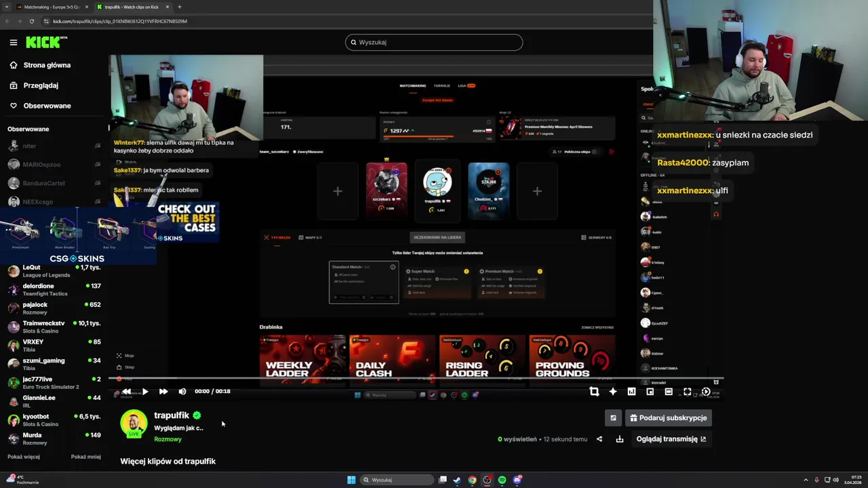Image resolution: width=868 pixels, height=488 pixels.
Task: Expand list with Pokaż więcej
Action: 24,457
